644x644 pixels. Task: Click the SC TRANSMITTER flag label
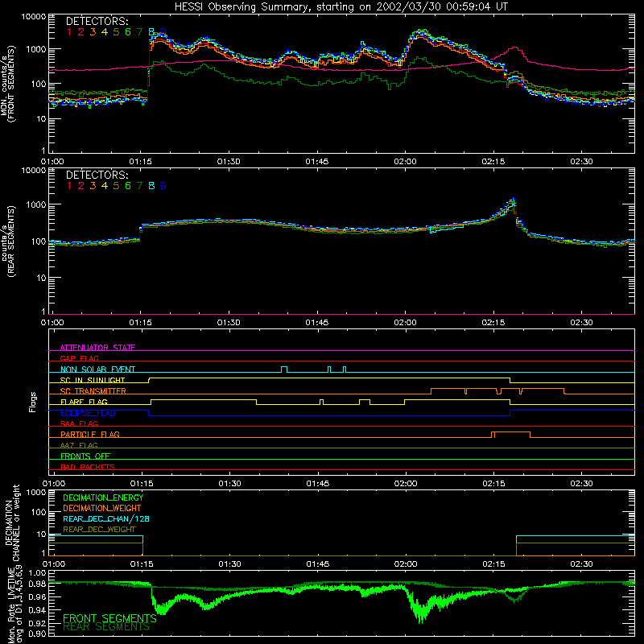click(x=93, y=391)
